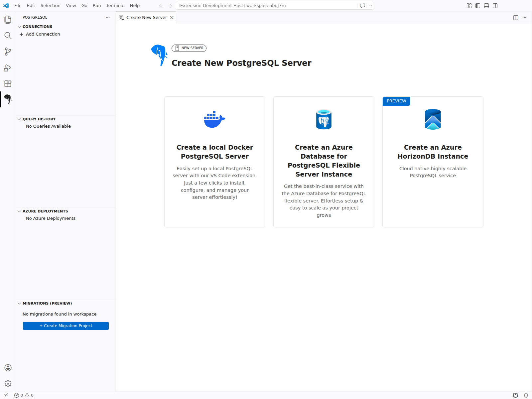Open the Run menu
This screenshot has height=399, width=532.
click(97, 6)
